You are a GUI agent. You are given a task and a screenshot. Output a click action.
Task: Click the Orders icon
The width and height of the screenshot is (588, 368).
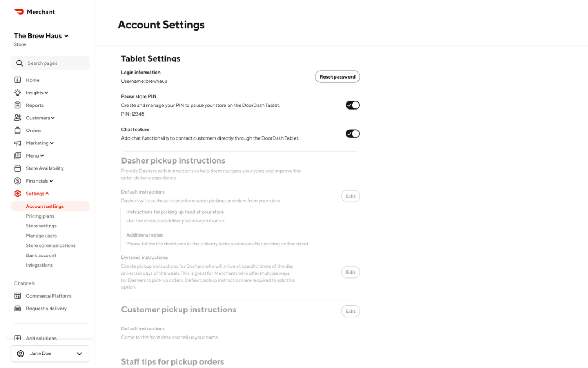coord(19,130)
